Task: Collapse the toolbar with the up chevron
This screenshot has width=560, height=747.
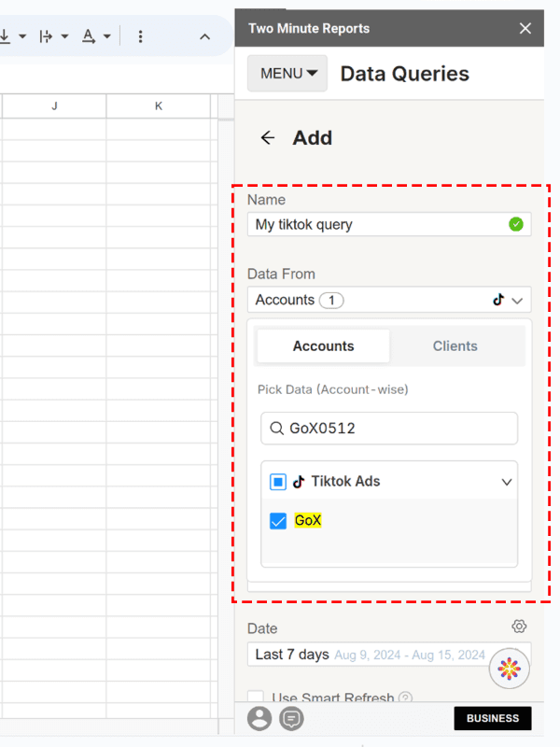Action: tap(204, 36)
